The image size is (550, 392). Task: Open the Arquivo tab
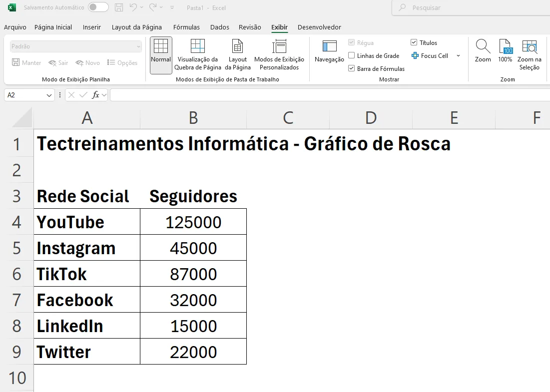(x=15, y=27)
